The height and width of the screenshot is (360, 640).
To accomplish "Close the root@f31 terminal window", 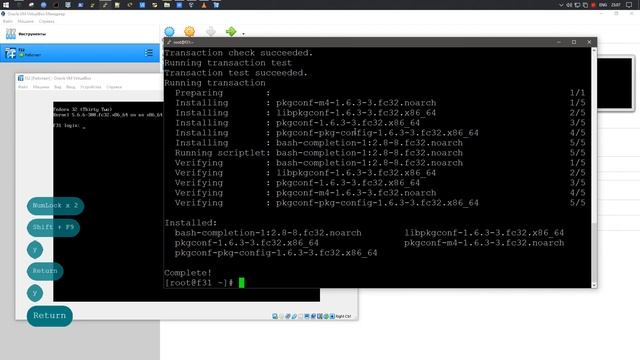I will point(589,42).
